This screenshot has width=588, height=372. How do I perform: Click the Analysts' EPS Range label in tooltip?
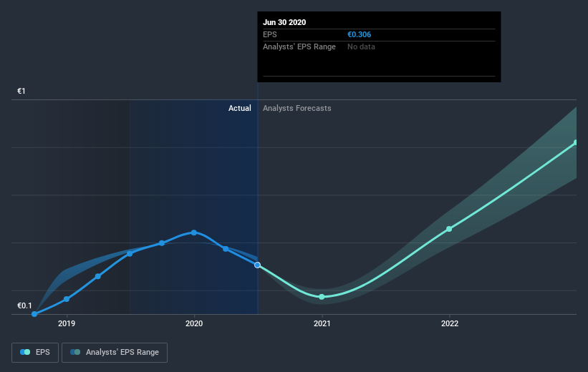coord(299,46)
